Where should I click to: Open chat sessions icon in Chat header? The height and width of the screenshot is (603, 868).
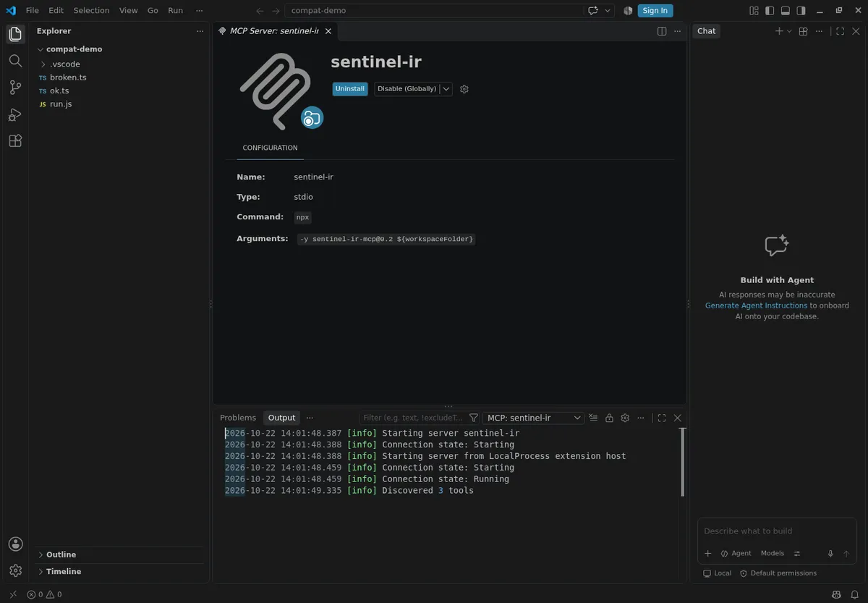pyautogui.click(x=803, y=31)
